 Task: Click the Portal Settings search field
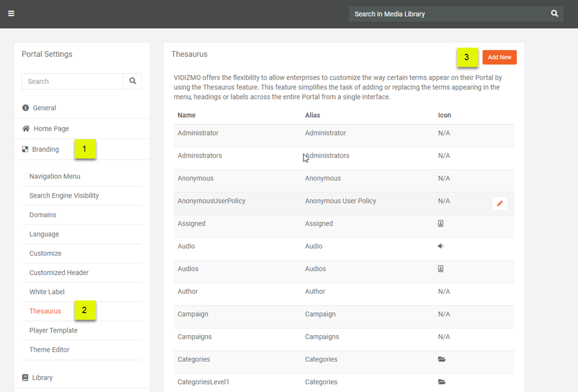point(72,81)
